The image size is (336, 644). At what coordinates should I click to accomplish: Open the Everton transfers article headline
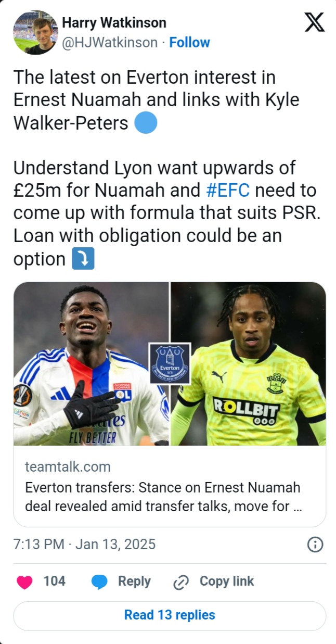(x=162, y=497)
